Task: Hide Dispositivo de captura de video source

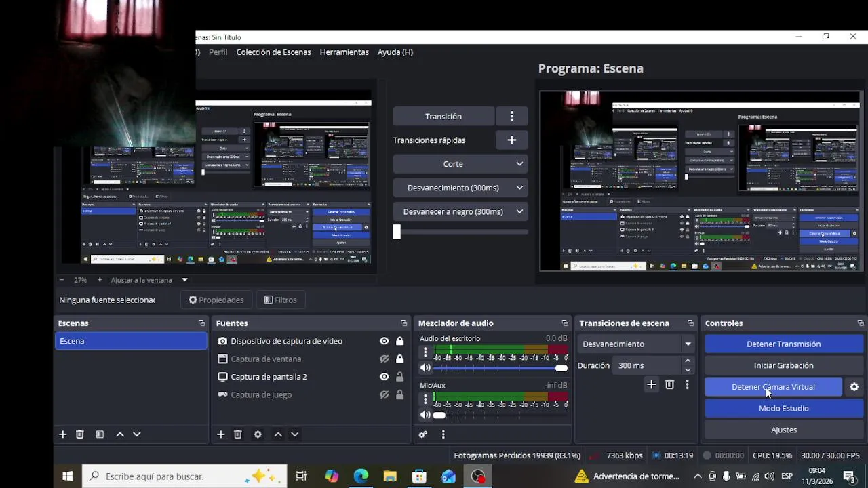Action: tap(384, 341)
